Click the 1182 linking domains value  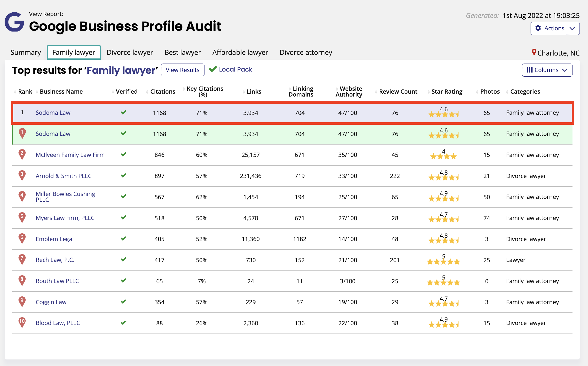pos(300,239)
